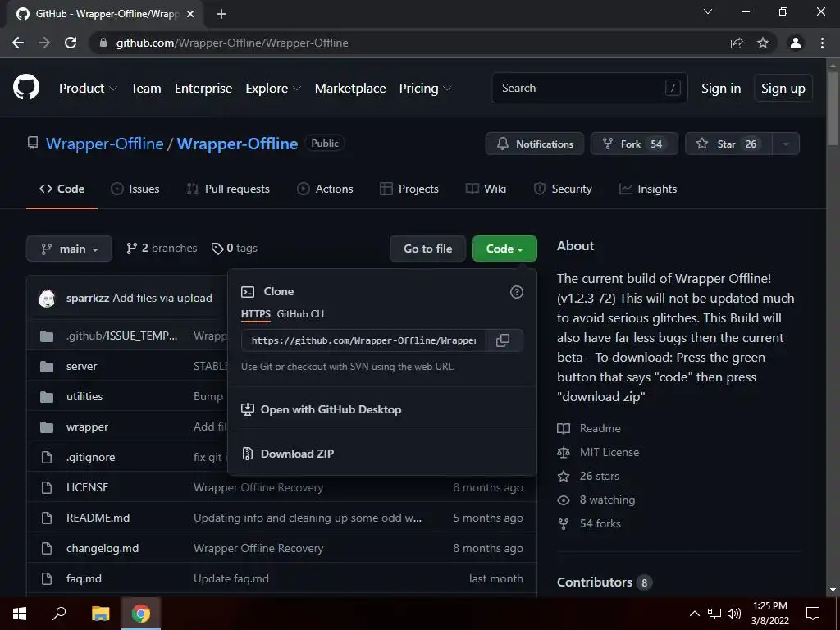Open the network tray icon

click(714, 614)
